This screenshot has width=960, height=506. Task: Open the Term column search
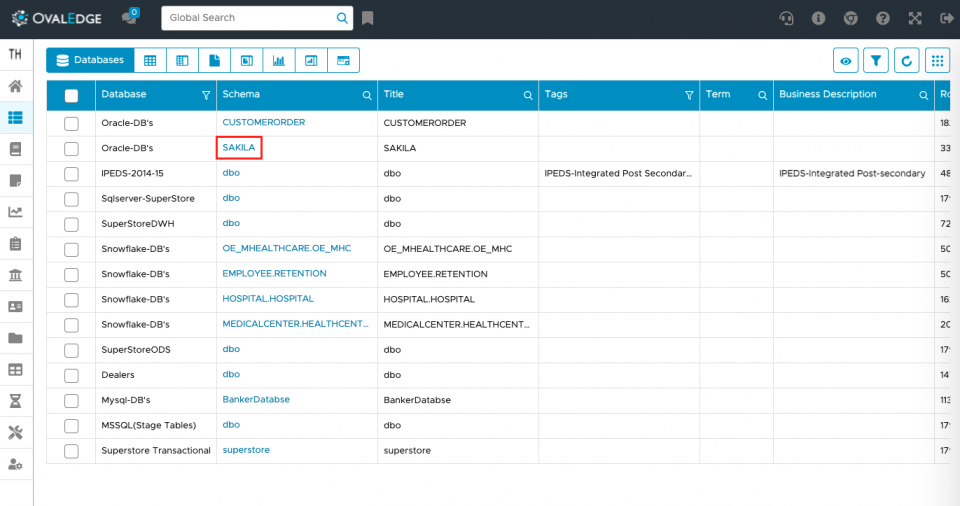coord(763,96)
